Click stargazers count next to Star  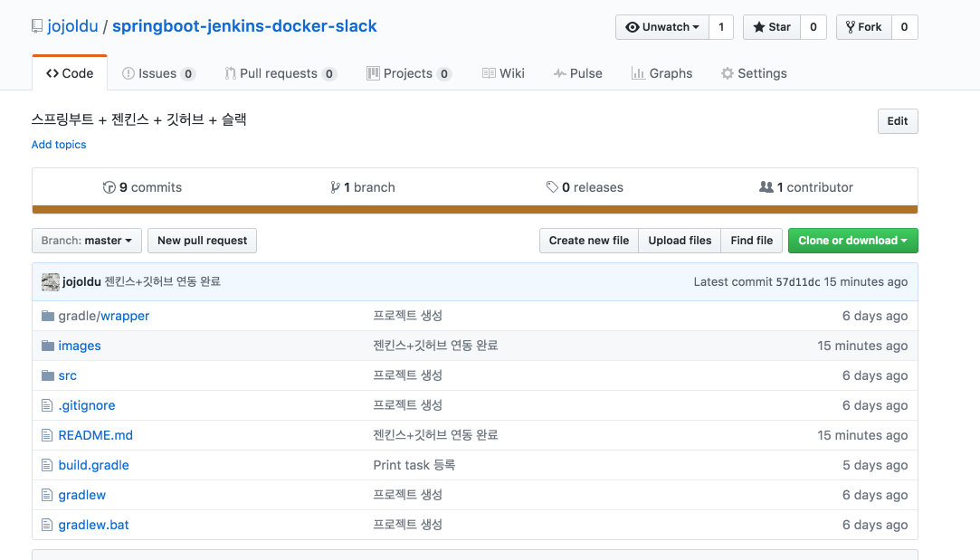point(813,27)
